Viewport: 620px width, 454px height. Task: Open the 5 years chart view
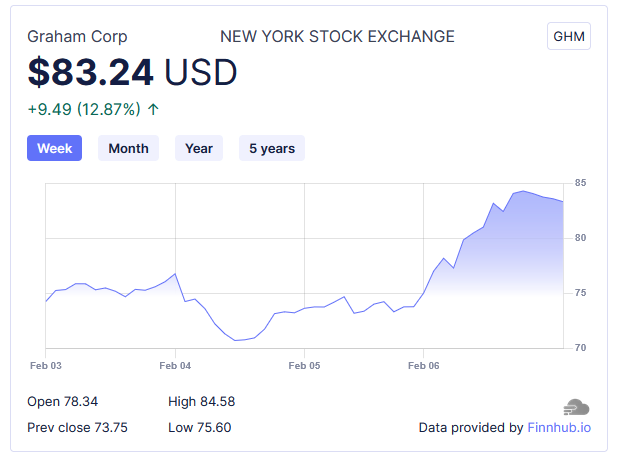pos(272,148)
